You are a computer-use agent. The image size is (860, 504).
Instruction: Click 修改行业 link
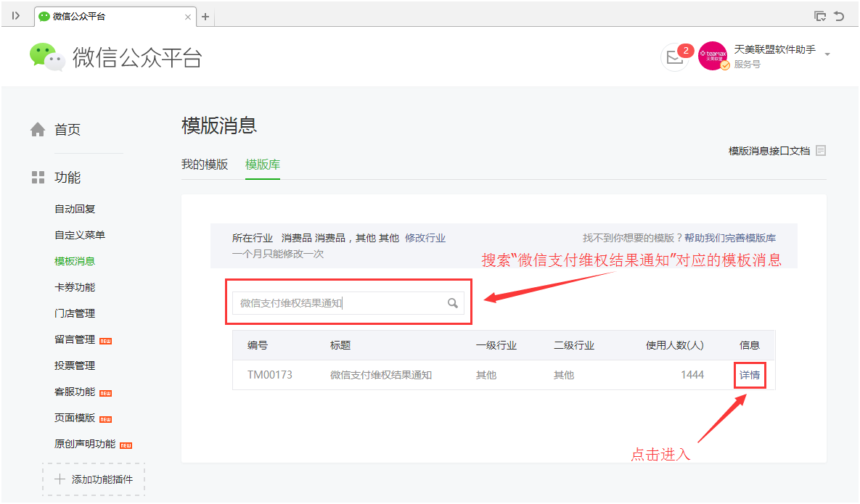tap(425, 238)
